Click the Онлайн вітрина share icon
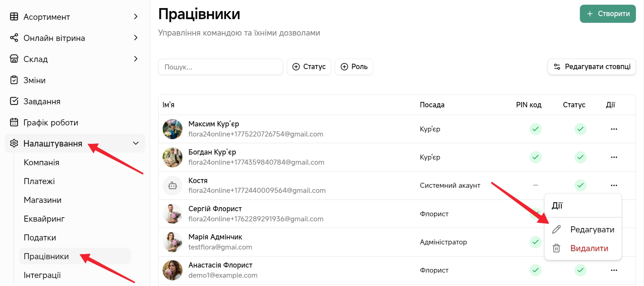 14,38
